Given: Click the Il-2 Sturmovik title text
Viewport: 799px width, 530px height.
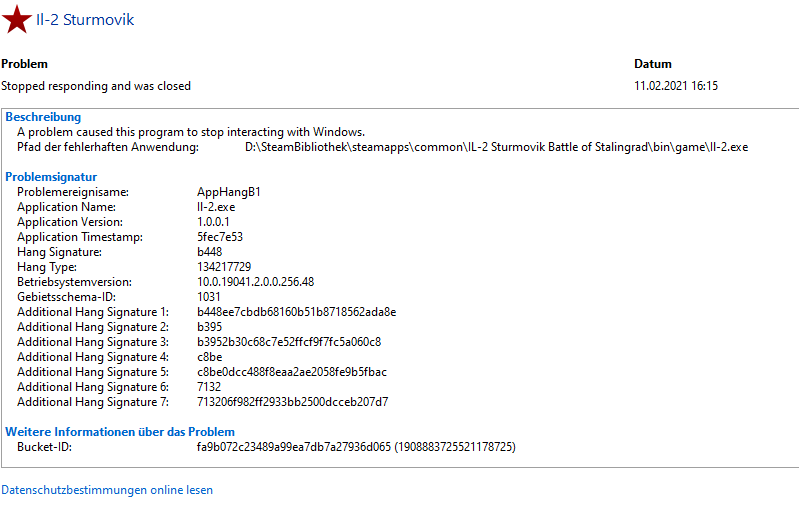Looking at the screenshot, I should 85,20.
